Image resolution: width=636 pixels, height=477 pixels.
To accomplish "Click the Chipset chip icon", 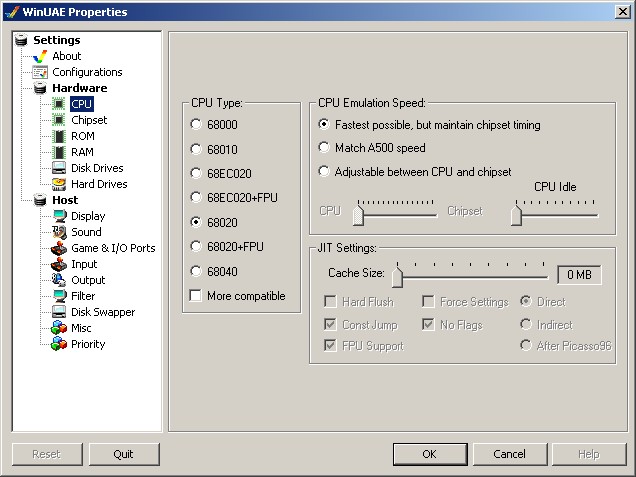I will 59,120.
